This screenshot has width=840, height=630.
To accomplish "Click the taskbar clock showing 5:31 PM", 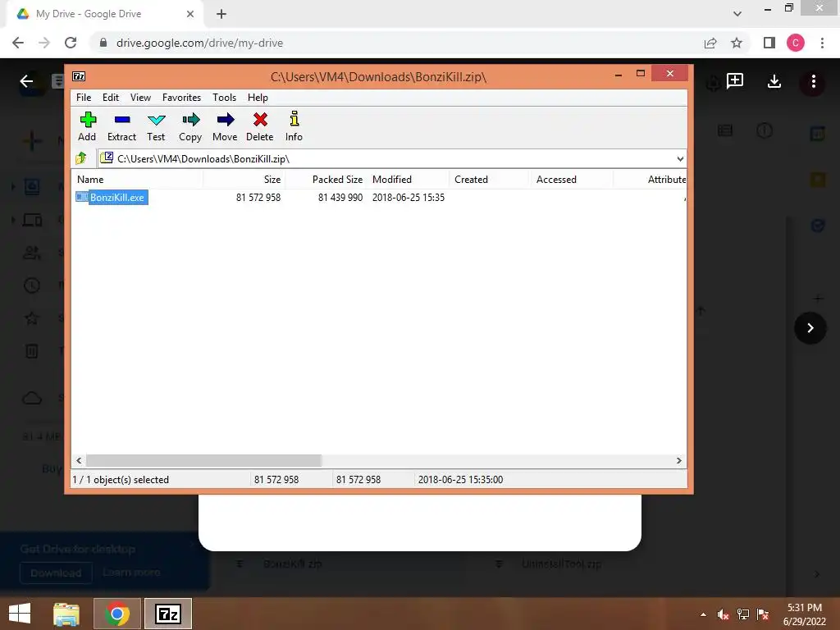I will (805, 614).
